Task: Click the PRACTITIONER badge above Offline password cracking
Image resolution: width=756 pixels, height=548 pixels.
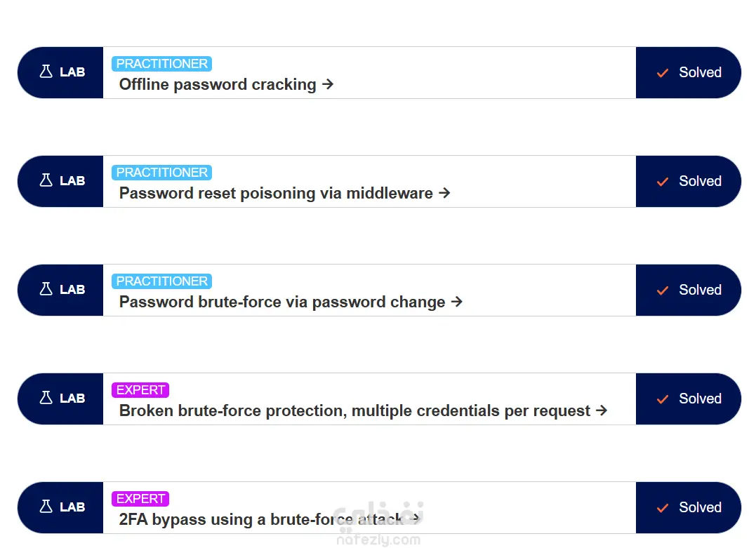Action: point(161,64)
